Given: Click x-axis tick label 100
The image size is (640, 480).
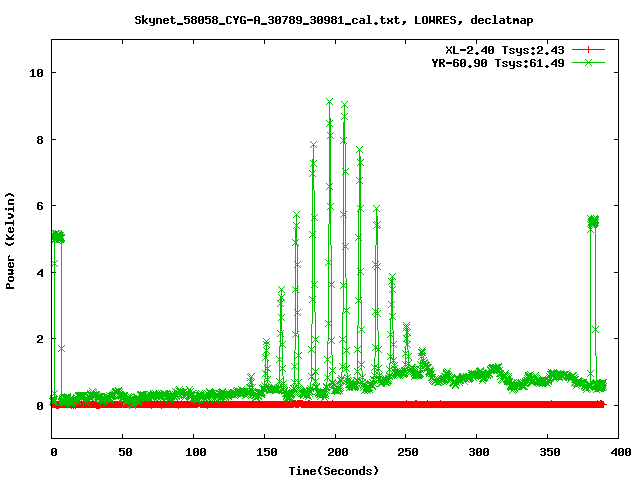Looking at the screenshot, I should pyautogui.click(x=196, y=452).
